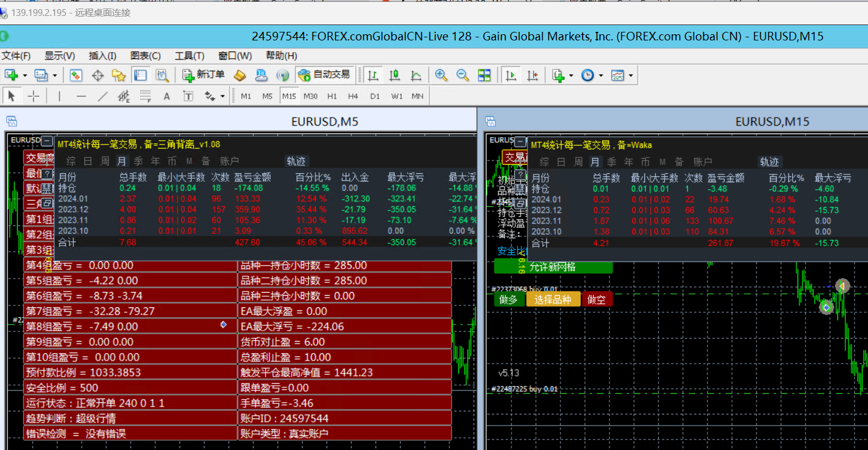Select 年 tab in the Waka stats panel
Screen dimensions: 868x450
[628, 162]
